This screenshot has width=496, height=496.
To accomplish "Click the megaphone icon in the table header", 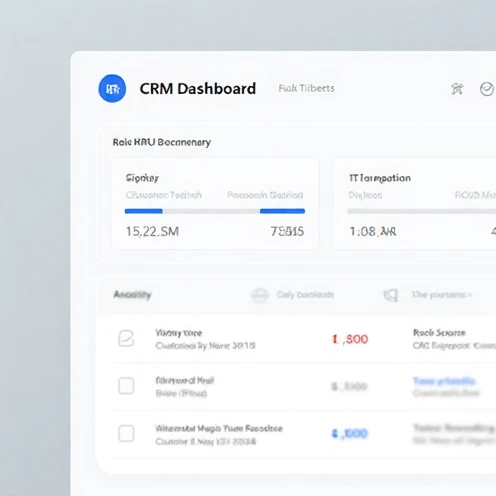I will (391, 295).
